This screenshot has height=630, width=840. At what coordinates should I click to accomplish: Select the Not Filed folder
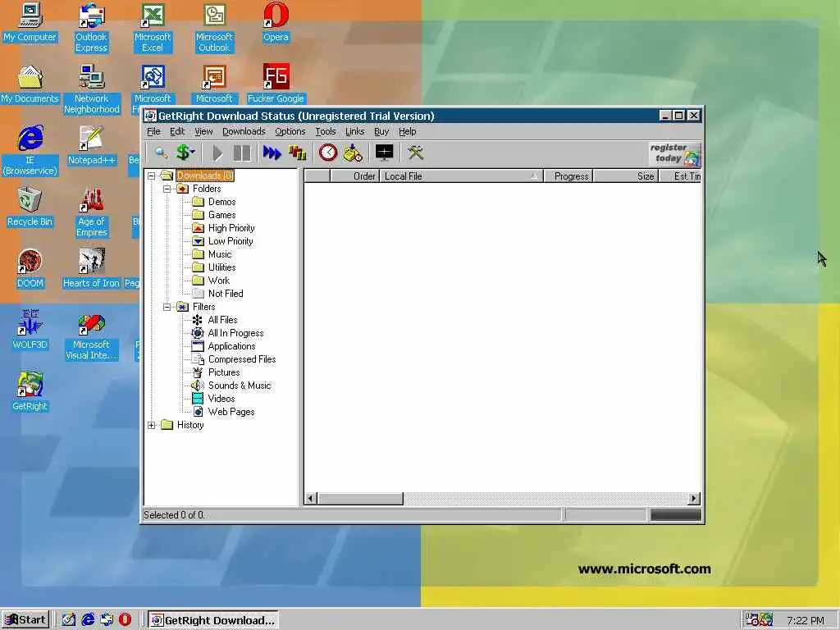click(226, 294)
